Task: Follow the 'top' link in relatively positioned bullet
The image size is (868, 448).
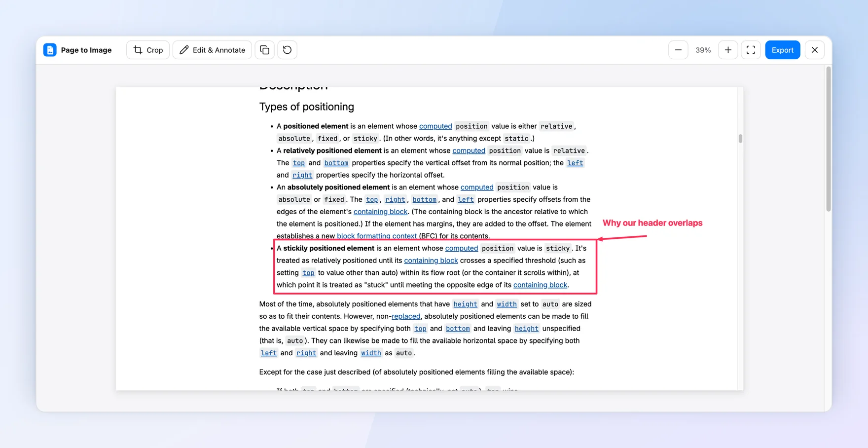Action: tap(299, 163)
